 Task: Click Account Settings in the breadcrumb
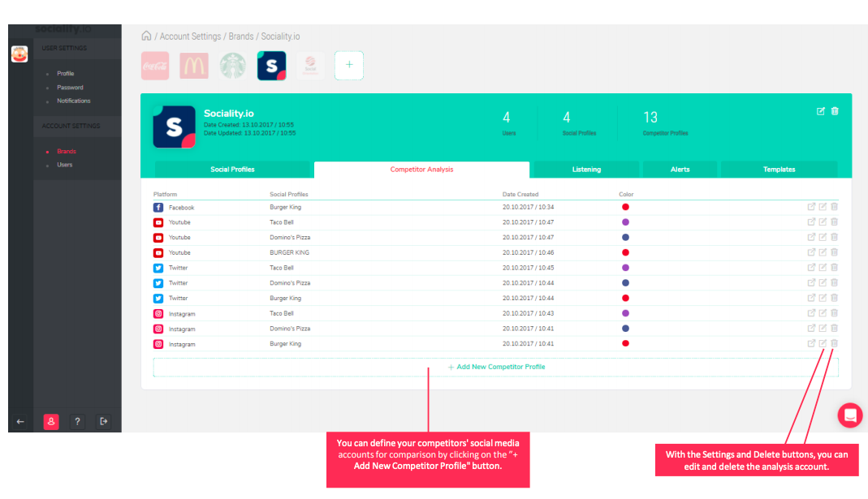pos(191,37)
